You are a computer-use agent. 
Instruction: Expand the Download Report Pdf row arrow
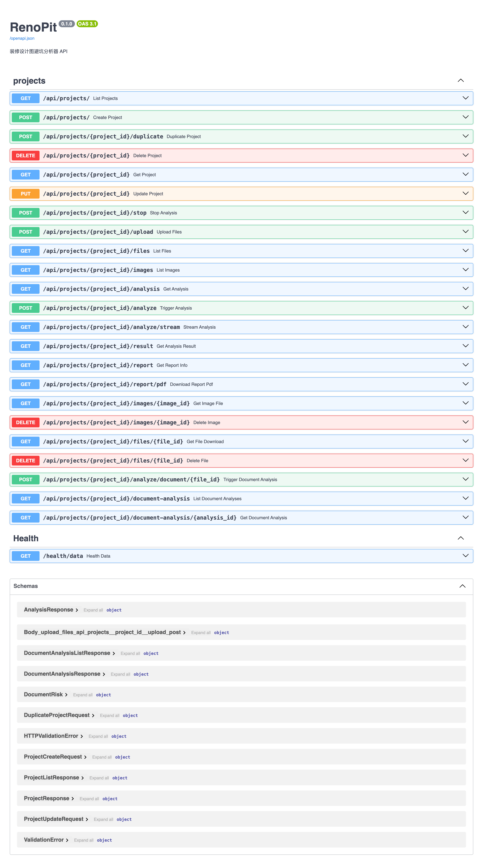465,384
